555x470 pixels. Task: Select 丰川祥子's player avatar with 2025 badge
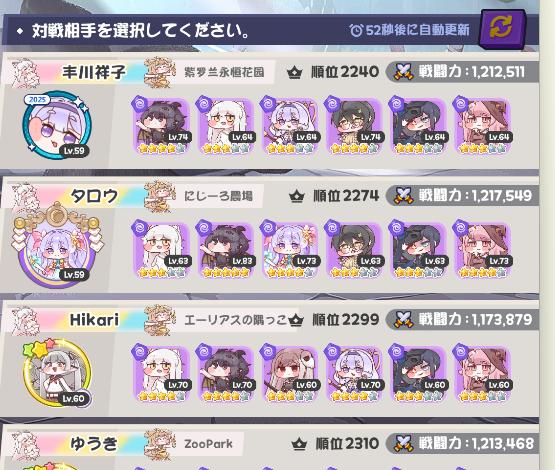tap(56, 125)
